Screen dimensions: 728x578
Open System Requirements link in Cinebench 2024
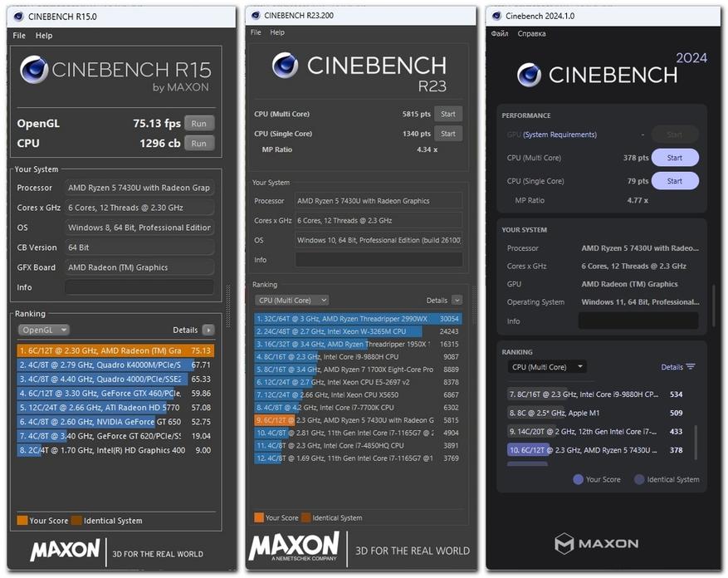coord(559,135)
